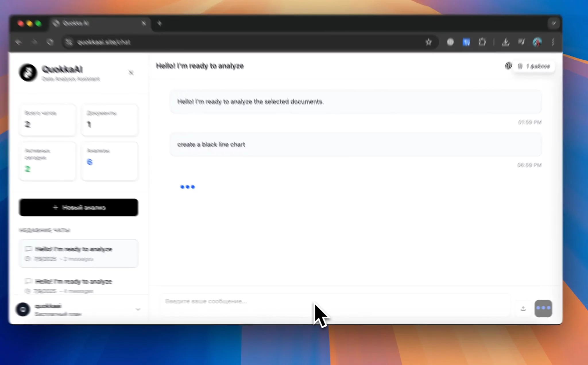Click the QuokkaAI logo icon
The image size is (588, 365).
[x=28, y=73]
